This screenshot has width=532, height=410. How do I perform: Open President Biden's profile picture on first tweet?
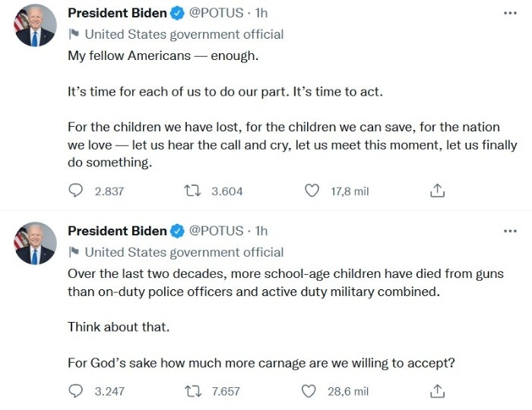36,25
